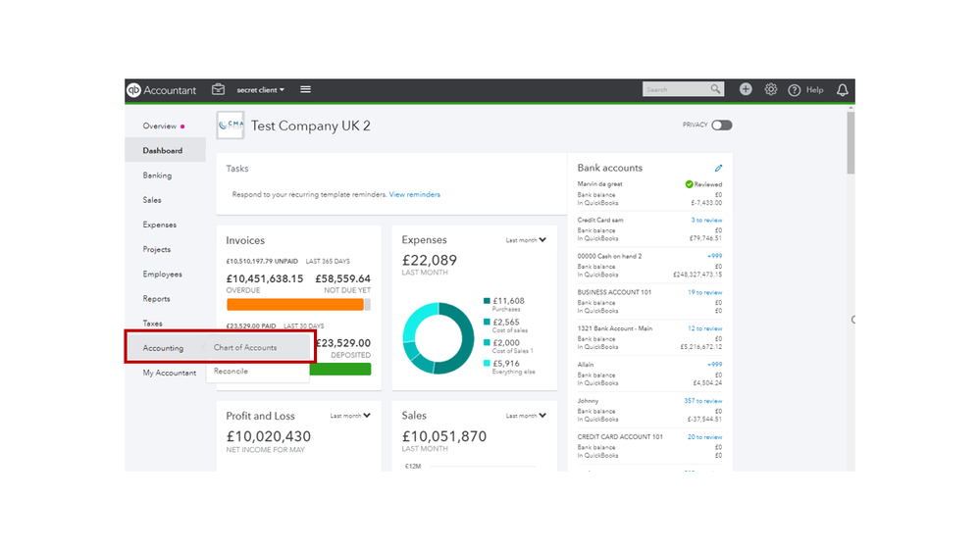Click the Invoices card heading
The image size is (980, 551).
coord(245,240)
